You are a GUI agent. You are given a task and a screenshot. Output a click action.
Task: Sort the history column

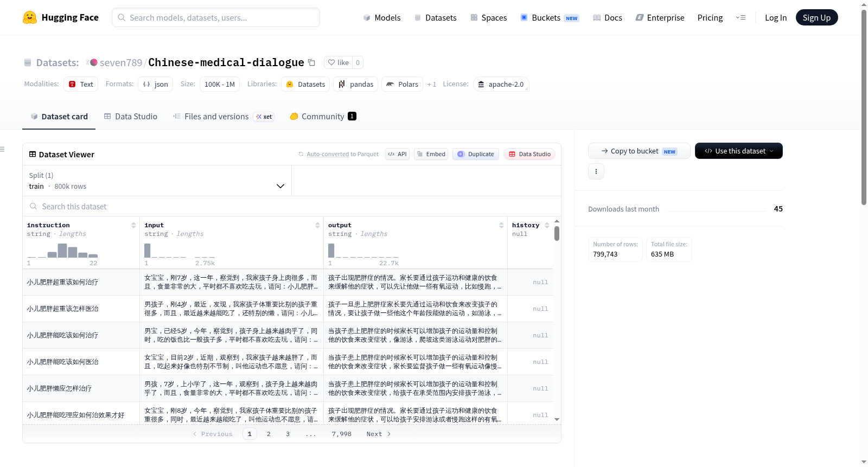(547, 225)
